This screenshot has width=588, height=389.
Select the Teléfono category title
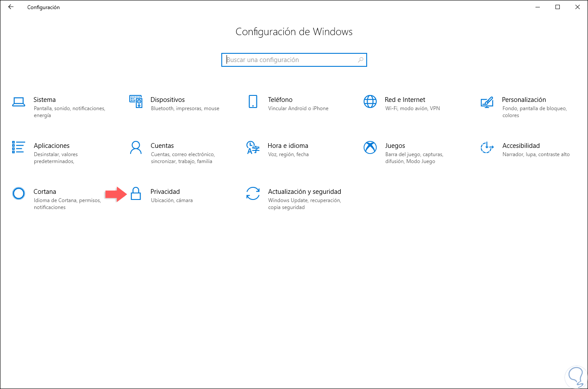tap(280, 100)
